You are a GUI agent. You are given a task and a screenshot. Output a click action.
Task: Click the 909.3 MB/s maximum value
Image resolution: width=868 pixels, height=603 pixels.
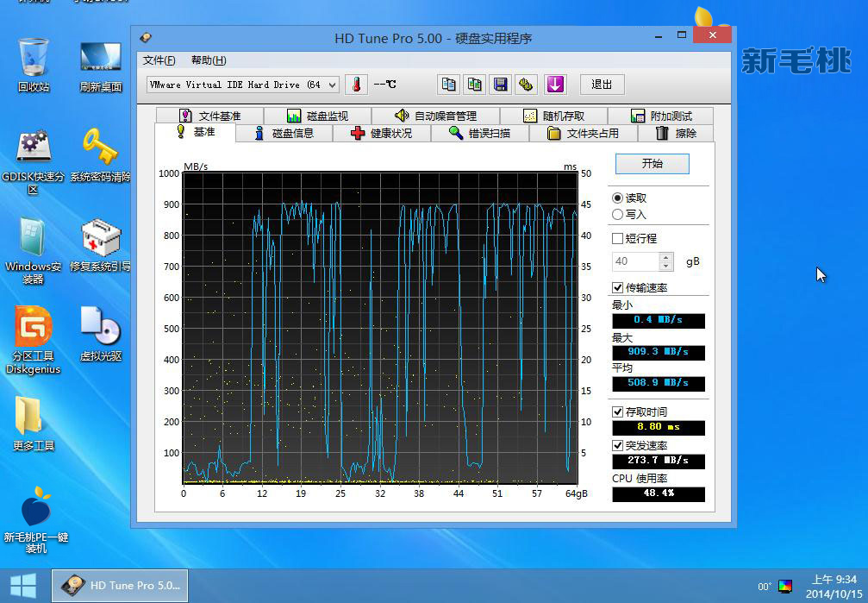click(x=659, y=352)
